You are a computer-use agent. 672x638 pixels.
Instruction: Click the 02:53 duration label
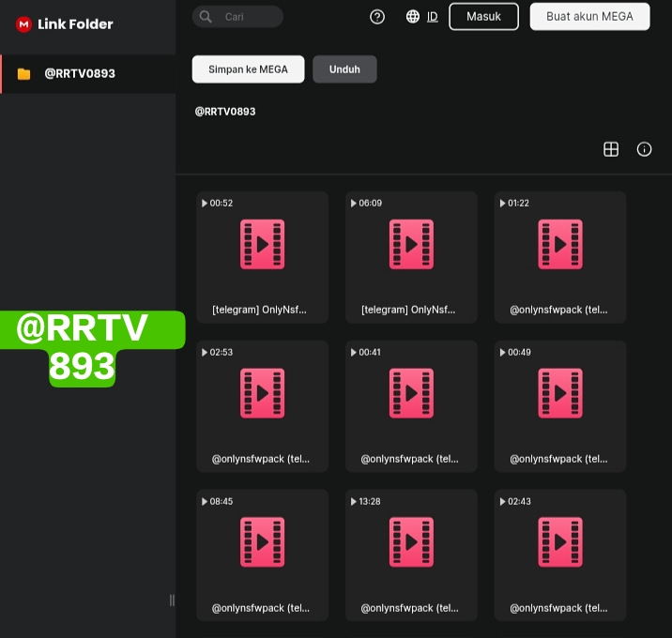pos(221,352)
